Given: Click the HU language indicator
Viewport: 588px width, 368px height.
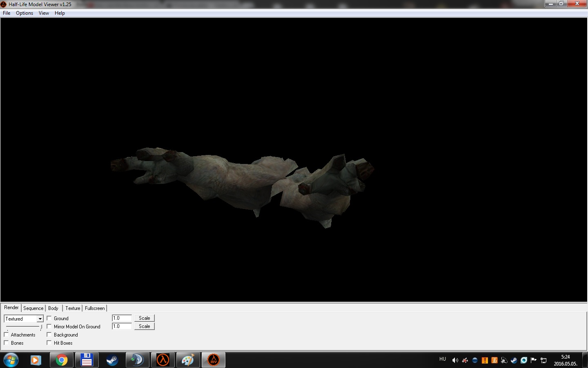Looking at the screenshot, I should point(443,359).
